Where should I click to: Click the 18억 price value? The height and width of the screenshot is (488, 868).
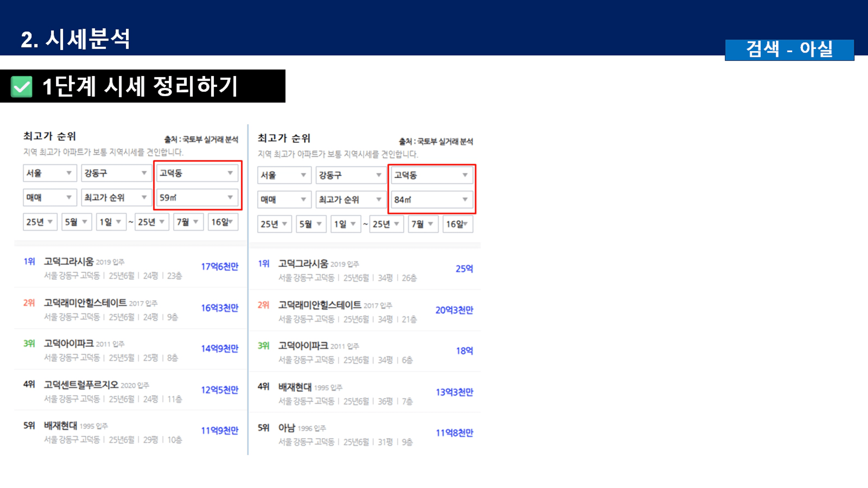tap(464, 351)
